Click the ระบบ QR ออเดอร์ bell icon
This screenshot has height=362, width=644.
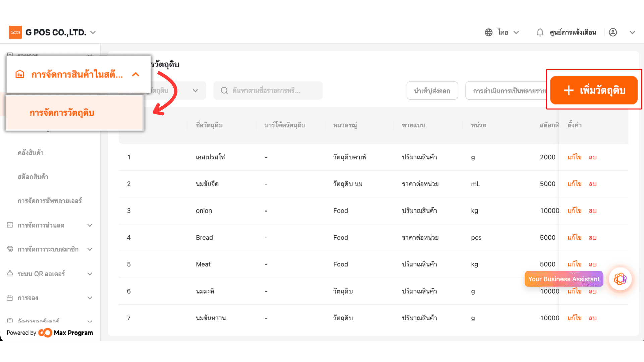click(x=10, y=273)
